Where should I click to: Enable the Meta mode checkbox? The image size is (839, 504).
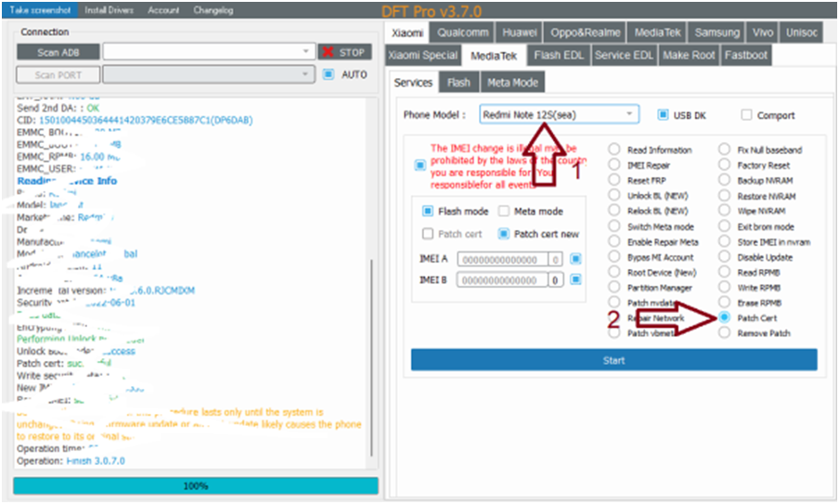click(504, 211)
